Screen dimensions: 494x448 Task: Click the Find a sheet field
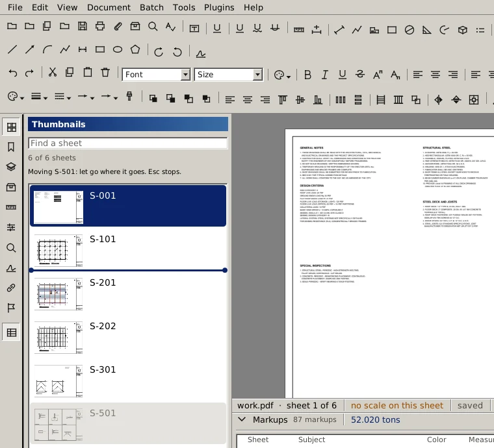click(127, 143)
